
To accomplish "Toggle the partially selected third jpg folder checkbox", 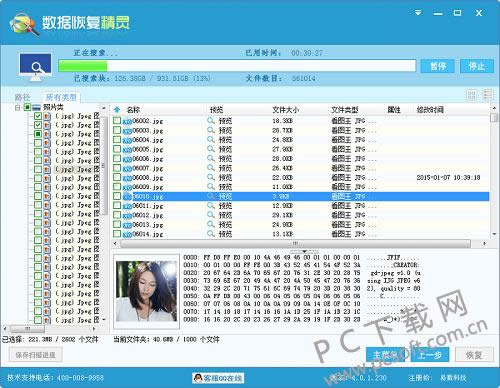I will (x=38, y=134).
